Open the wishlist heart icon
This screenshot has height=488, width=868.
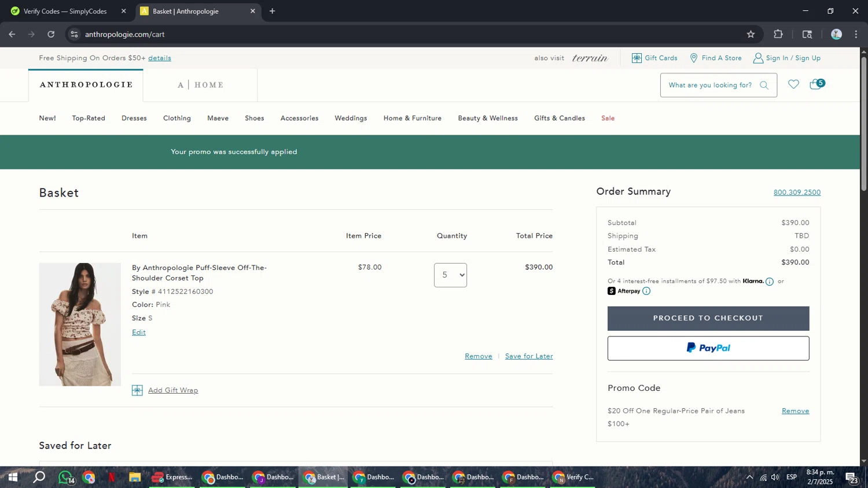793,85
